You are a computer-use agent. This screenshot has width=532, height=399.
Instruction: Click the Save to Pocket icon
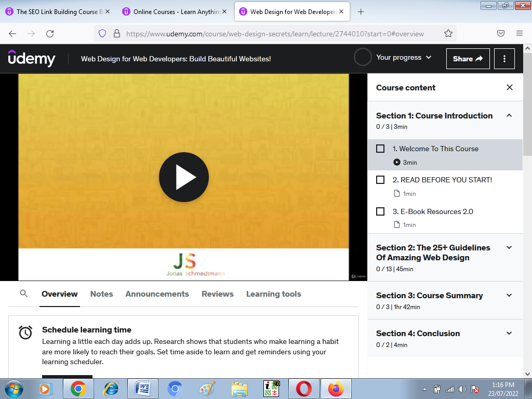pos(501,33)
